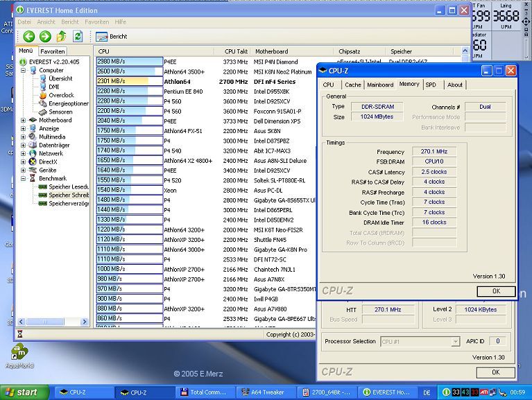Collapse the Computer tree node
Viewport: 532px width, 400px height.
point(23,70)
